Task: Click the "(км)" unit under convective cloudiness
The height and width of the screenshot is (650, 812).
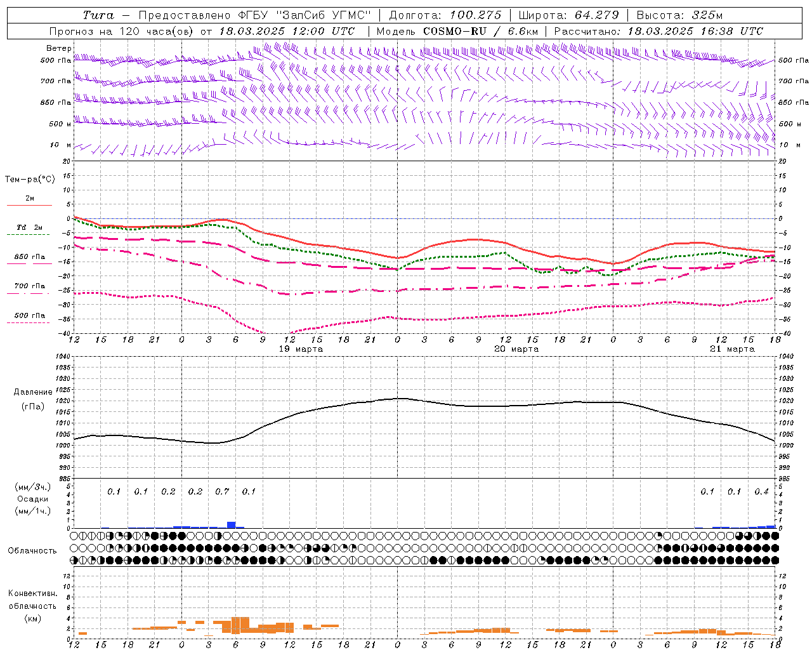Action: (32, 618)
